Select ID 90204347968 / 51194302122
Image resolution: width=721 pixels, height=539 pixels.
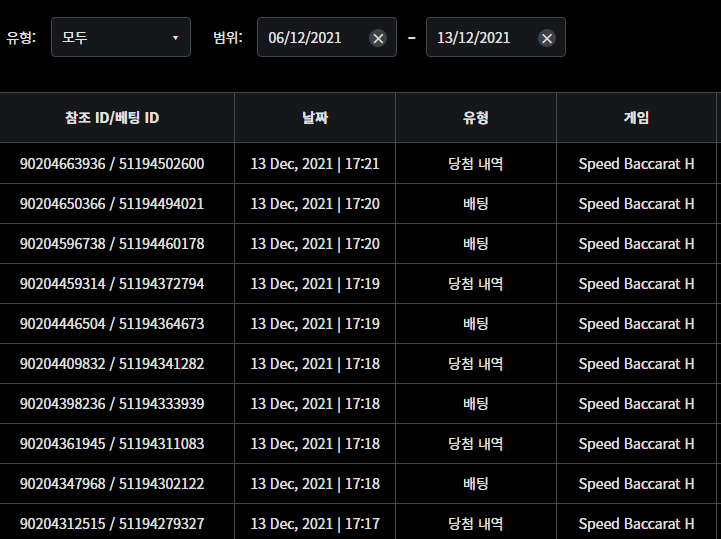112,484
